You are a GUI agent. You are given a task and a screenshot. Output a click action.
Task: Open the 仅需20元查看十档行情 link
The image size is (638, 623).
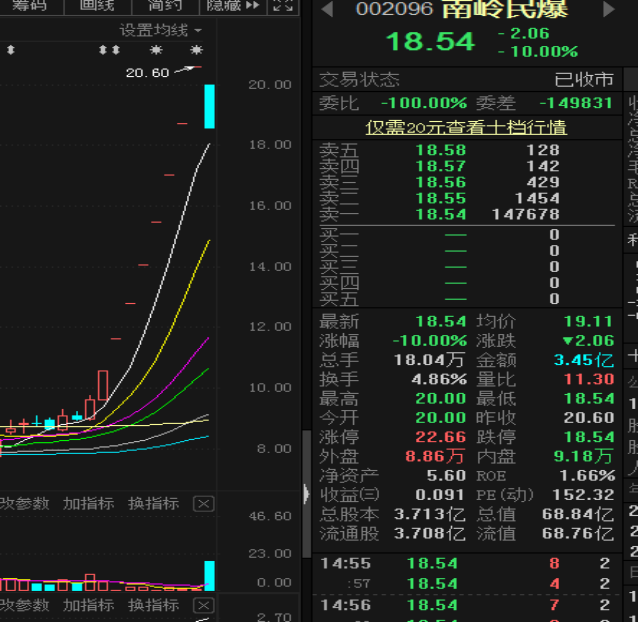[466, 128]
